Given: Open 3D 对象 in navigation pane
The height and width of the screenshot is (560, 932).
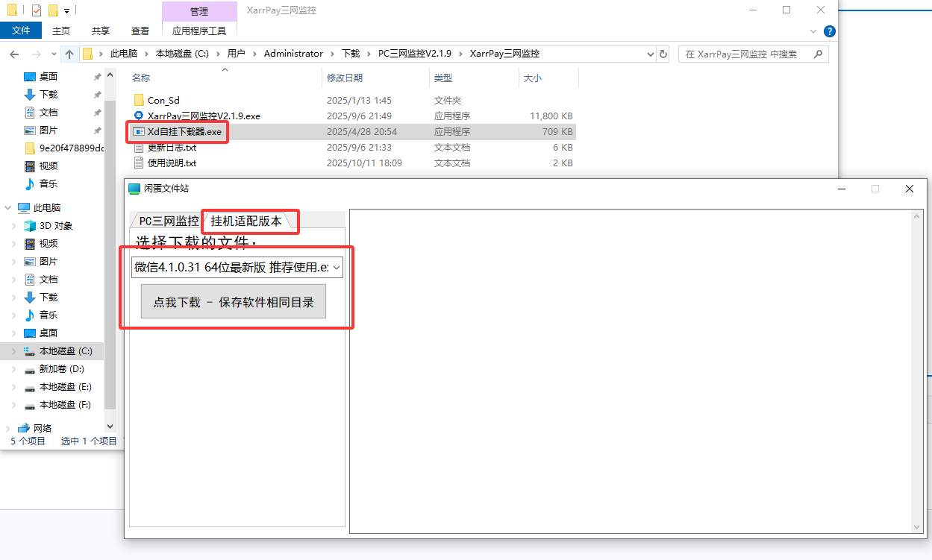Looking at the screenshot, I should pyautogui.click(x=55, y=226).
